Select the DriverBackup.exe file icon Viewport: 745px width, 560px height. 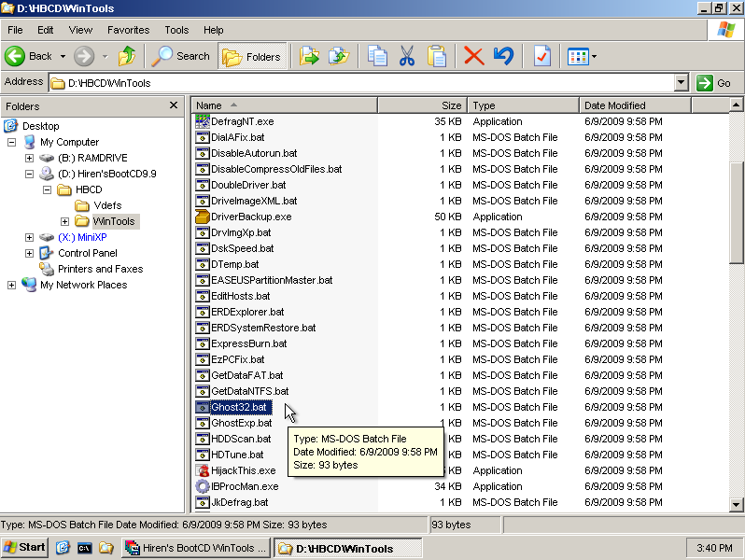203,217
